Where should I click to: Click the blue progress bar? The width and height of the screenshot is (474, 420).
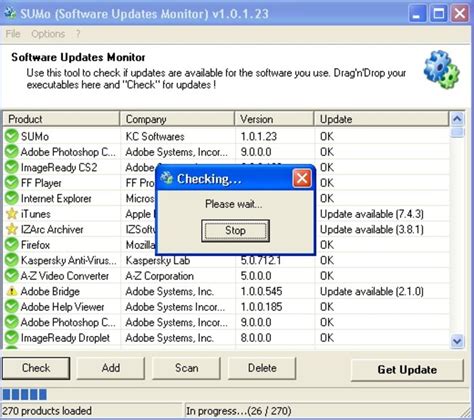pos(25,394)
